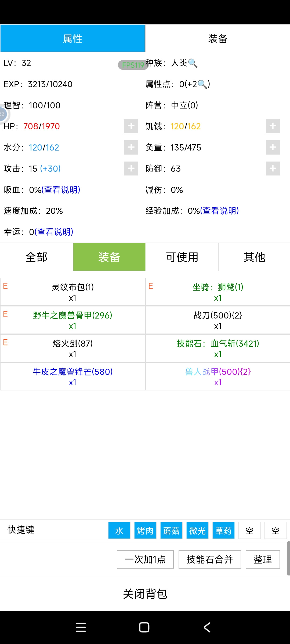The width and height of the screenshot is (290, 644).
Task: Select the 兽人战甲(500){2} item
Action: [x=218, y=376]
